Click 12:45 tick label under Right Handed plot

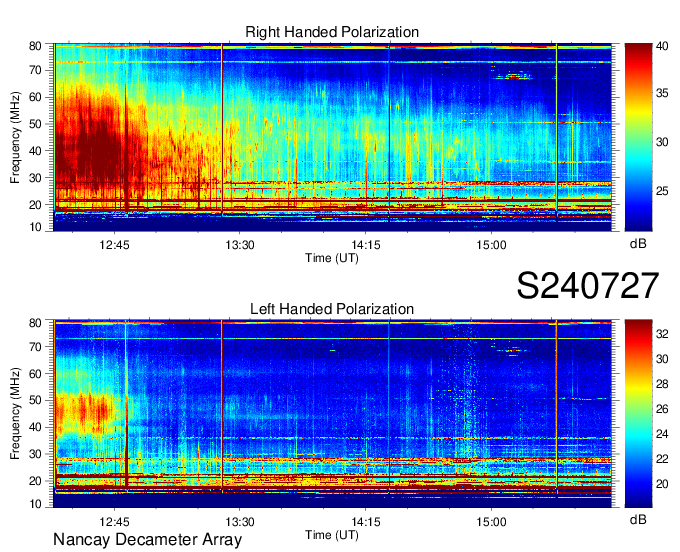(114, 245)
